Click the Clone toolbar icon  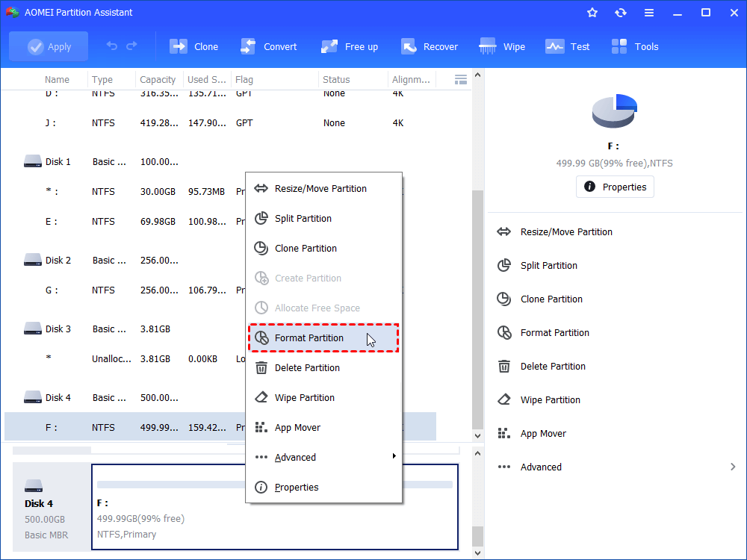pos(179,46)
